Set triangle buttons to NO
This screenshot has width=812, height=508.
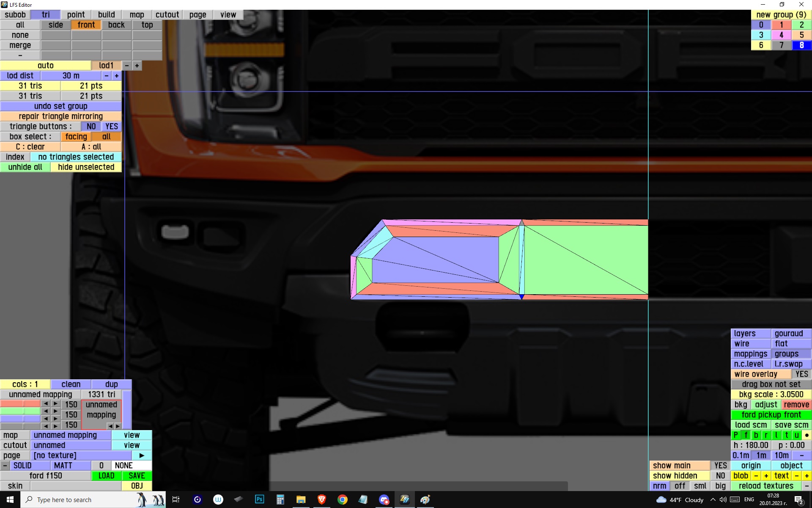click(91, 127)
